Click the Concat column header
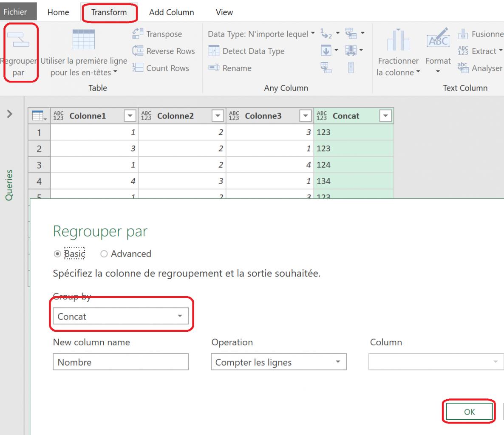504x435 pixels. [354, 116]
